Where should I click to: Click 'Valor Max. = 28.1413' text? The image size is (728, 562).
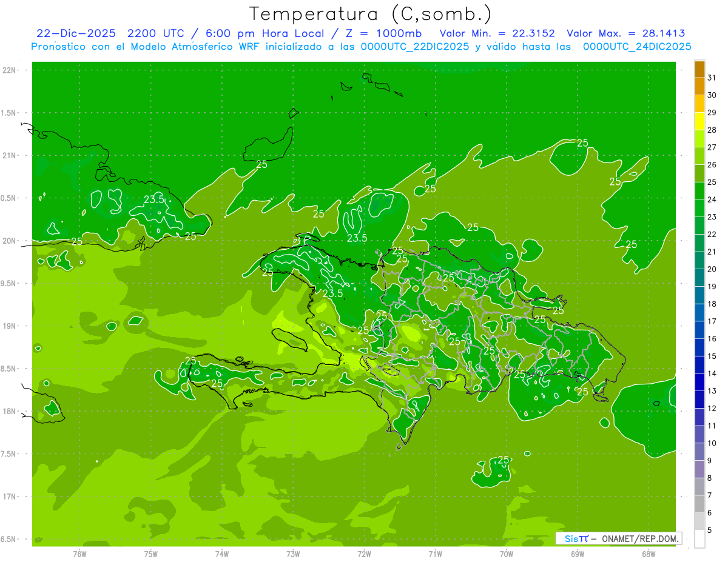627,33
